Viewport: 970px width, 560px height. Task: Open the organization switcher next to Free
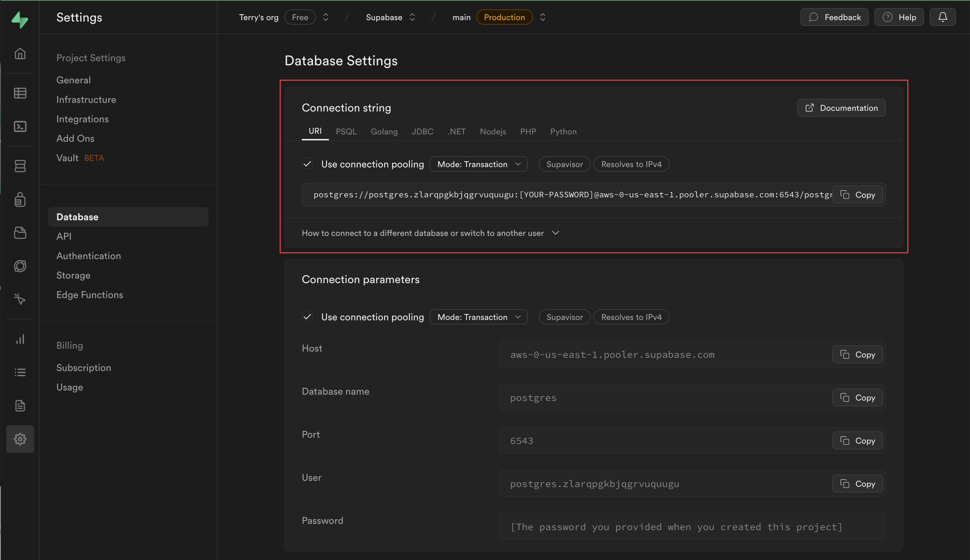tap(326, 17)
